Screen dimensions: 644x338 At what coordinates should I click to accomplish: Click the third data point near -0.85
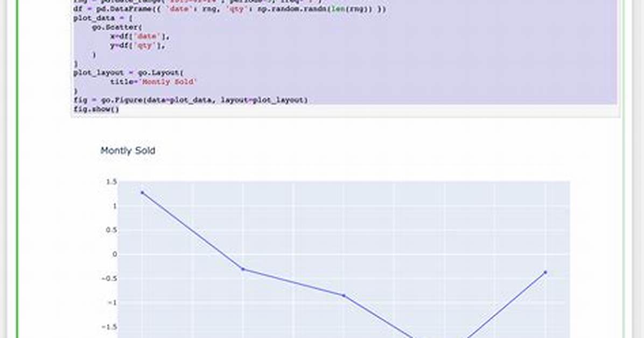point(344,295)
